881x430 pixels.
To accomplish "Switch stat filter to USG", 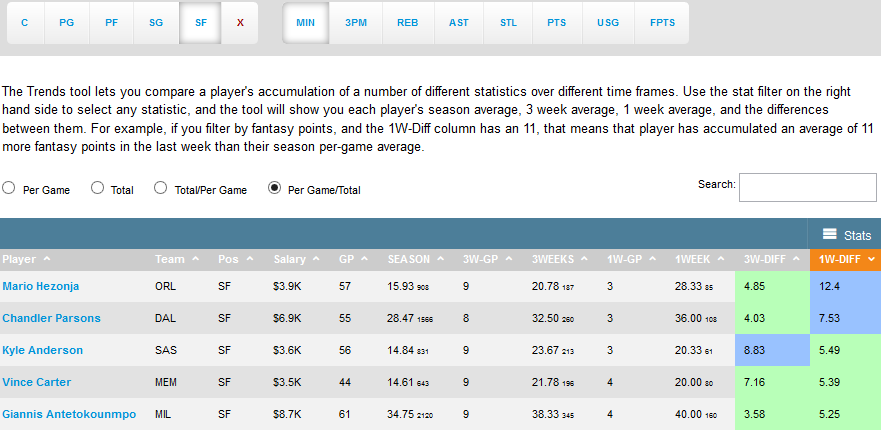I will [x=608, y=23].
